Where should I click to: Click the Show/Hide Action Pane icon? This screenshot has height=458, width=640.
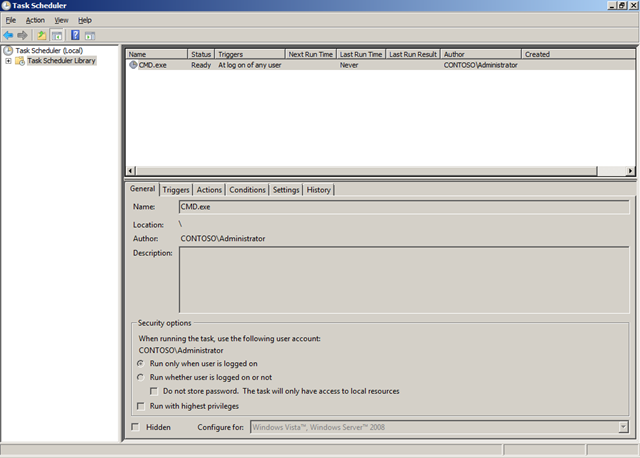(90, 35)
